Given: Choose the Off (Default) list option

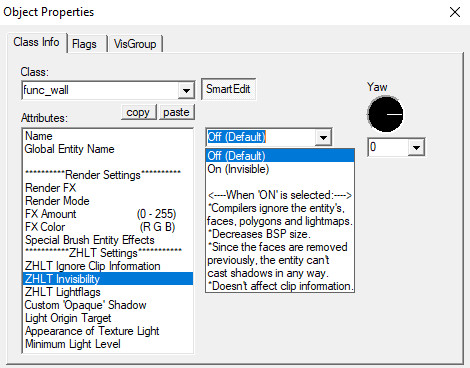Looking at the screenshot, I should point(280,156).
